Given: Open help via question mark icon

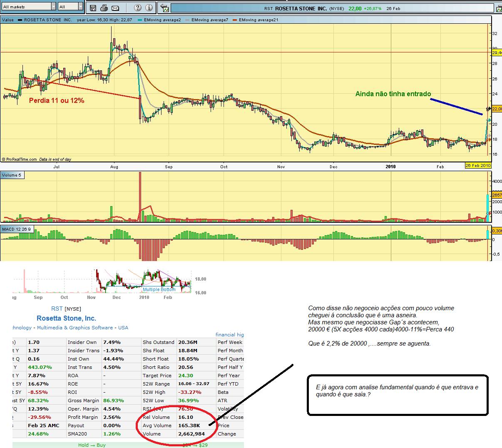Looking at the screenshot, I should point(138,7).
